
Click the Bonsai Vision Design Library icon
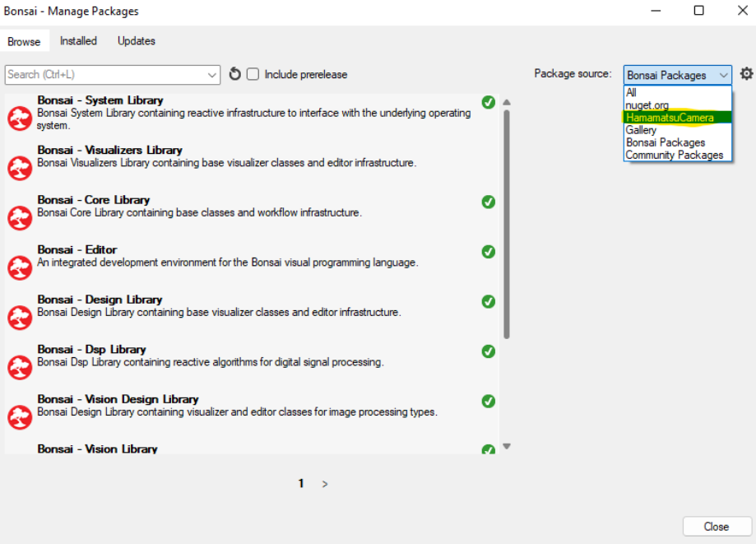20,417
